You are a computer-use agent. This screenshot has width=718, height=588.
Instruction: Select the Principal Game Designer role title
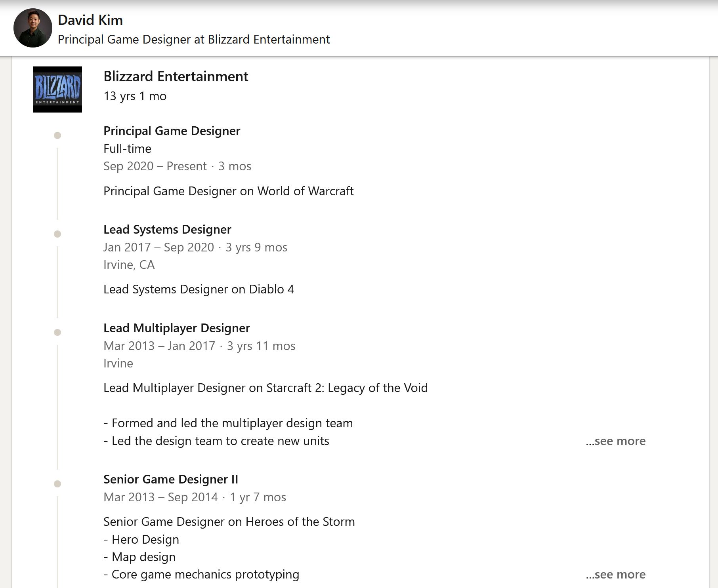[172, 131]
